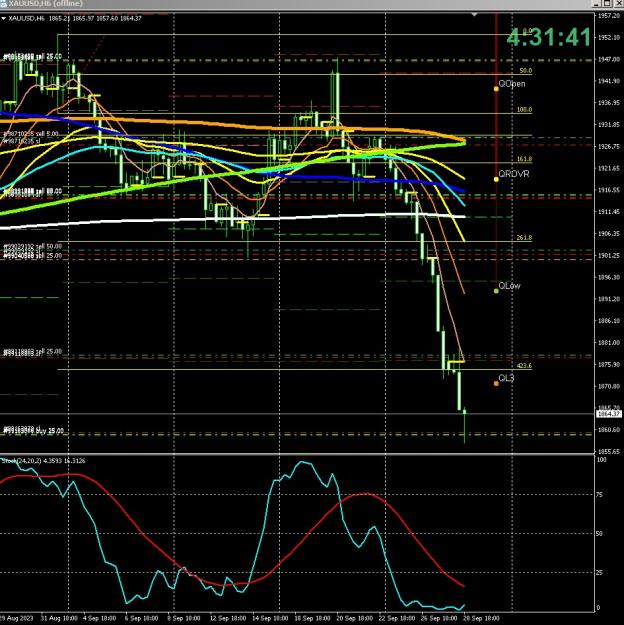Click the 1855.65 price scale value
Screen dimensions: 624x625
(609, 451)
